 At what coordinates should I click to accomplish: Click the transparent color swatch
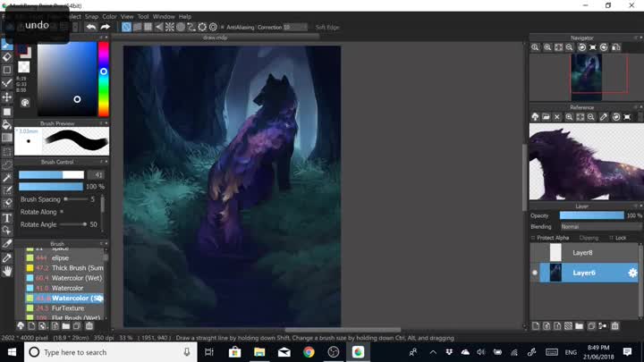point(24,67)
